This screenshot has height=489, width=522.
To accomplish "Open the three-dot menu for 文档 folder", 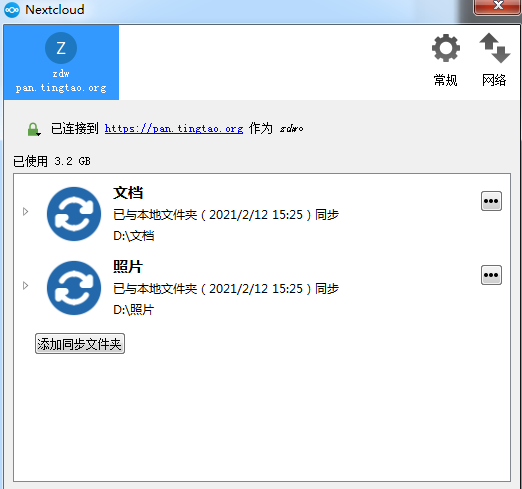I will pos(491,201).
